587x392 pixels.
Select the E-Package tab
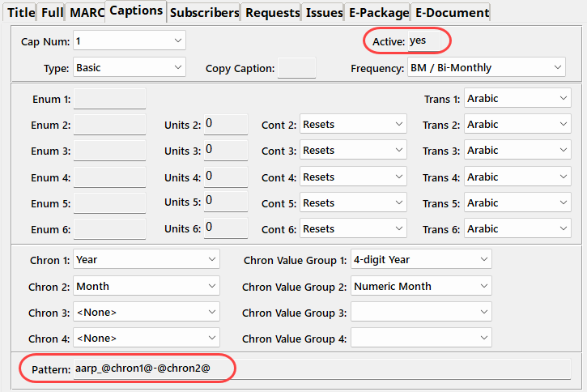(x=377, y=12)
